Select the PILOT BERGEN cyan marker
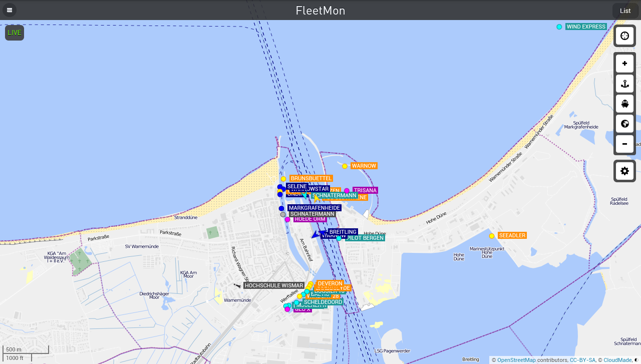 [x=339, y=238]
